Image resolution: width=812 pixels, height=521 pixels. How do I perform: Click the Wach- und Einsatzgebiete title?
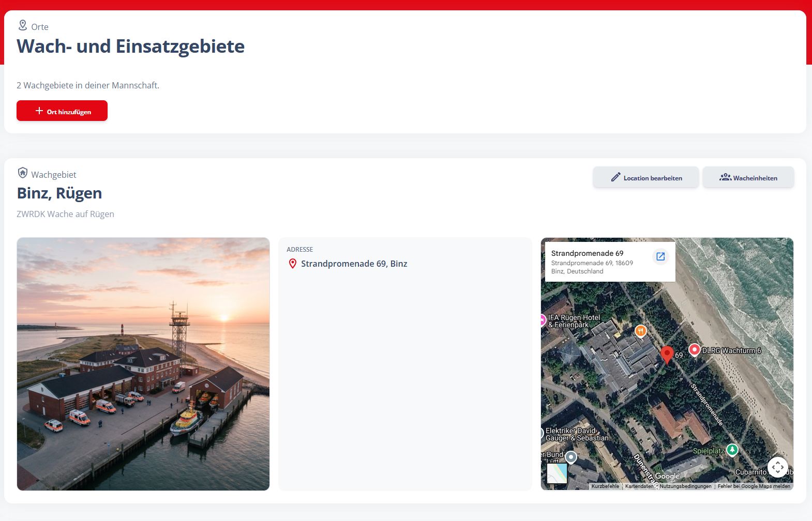[x=131, y=47]
